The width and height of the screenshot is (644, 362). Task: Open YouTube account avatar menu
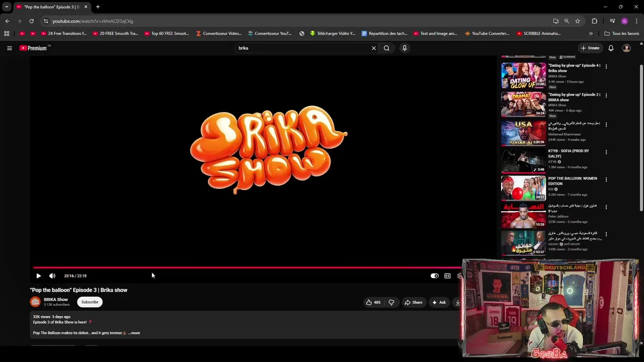626,48
